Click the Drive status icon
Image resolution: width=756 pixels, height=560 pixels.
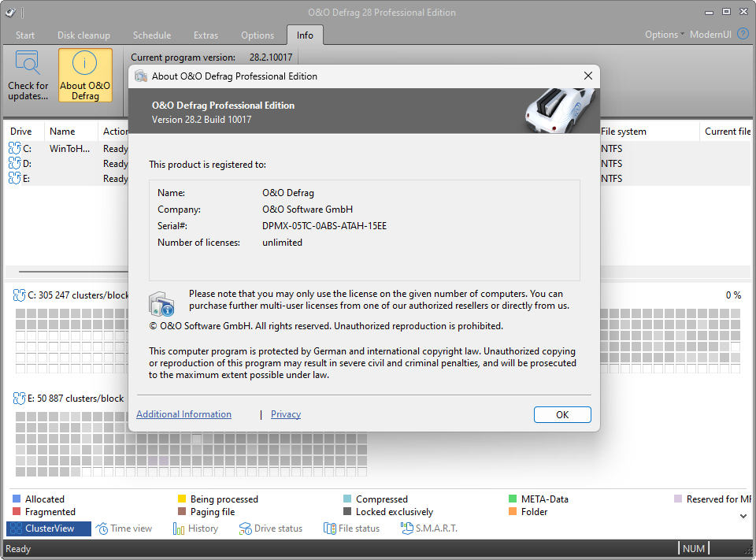click(x=245, y=528)
